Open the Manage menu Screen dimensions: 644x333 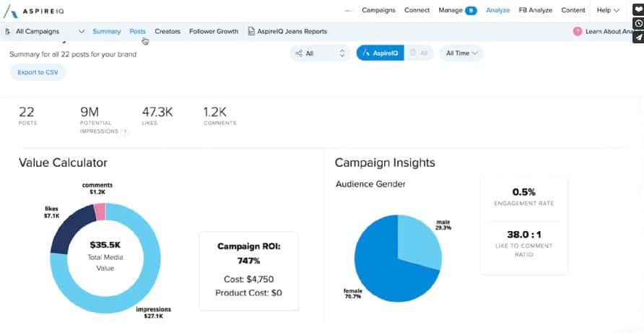[x=450, y=10]
